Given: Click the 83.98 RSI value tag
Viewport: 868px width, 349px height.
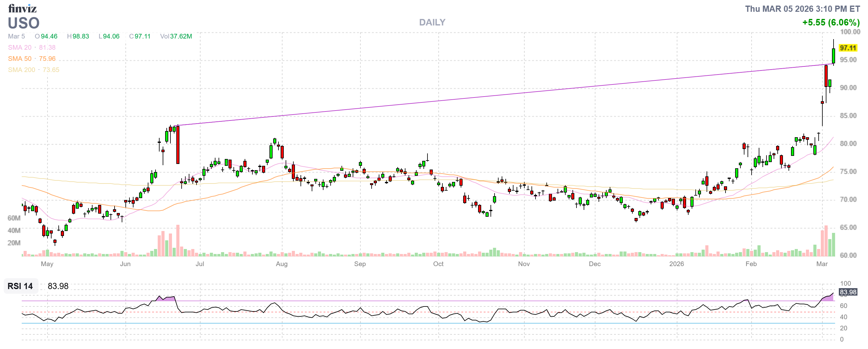Looking at the screenshot, I should point(848,292).
